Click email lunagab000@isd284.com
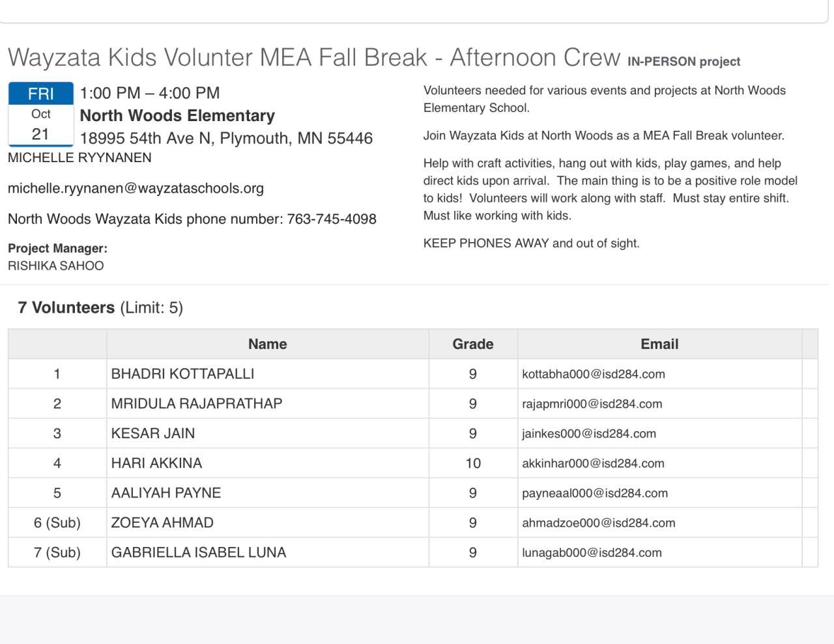834x644 pixels. pyautogui.click(x=592, y=553)
